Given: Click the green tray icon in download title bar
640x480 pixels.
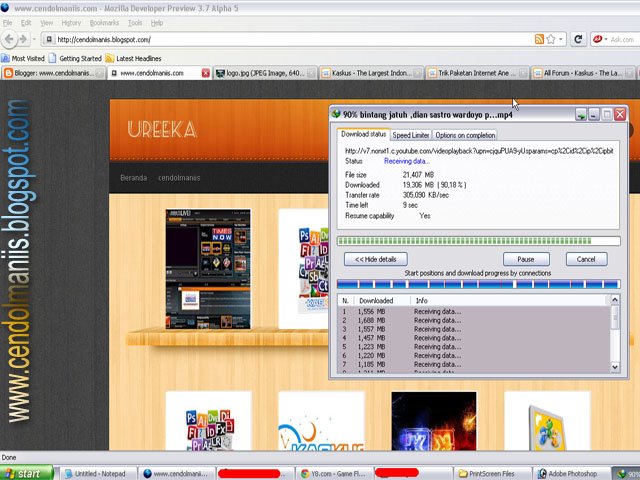Looking at the screenshot, I should pos(580,115).
